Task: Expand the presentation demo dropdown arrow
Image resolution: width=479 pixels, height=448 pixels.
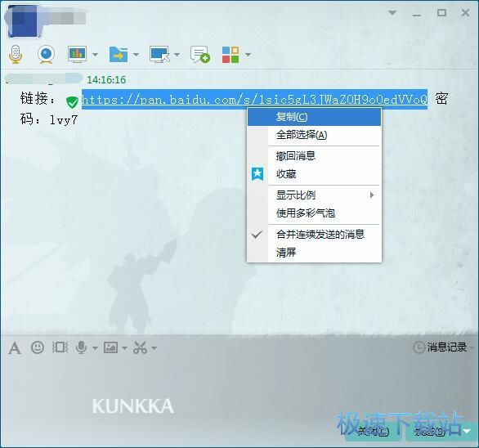Action: [x=95, y=55]
